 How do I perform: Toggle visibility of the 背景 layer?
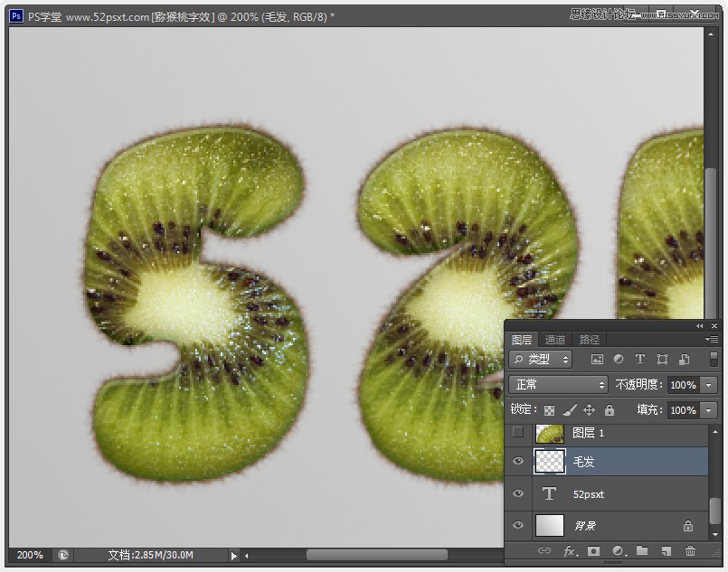coord(518,525)
